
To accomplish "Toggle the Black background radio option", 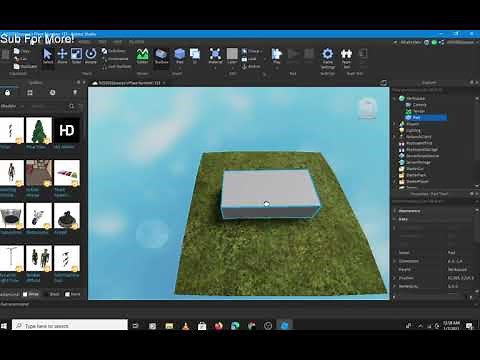I will (47, 294).
